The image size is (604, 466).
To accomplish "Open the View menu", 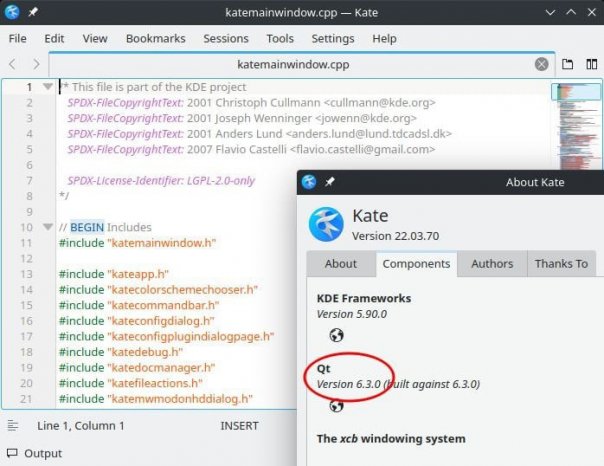I will pos(95,39).
